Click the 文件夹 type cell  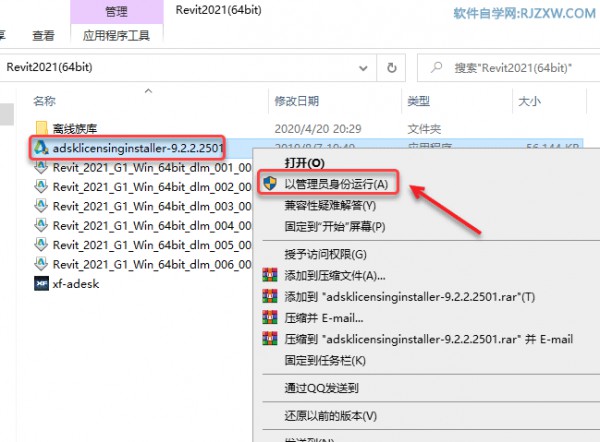click(424, 129)
